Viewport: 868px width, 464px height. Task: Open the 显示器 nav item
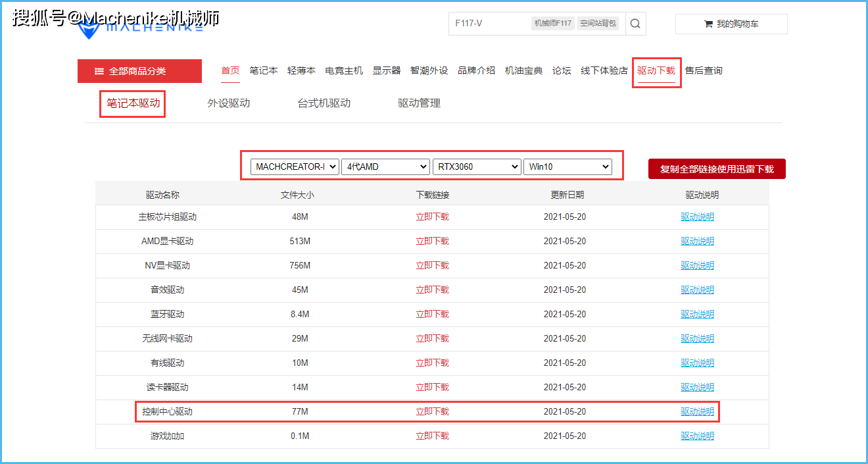click(x=387, y=70)
